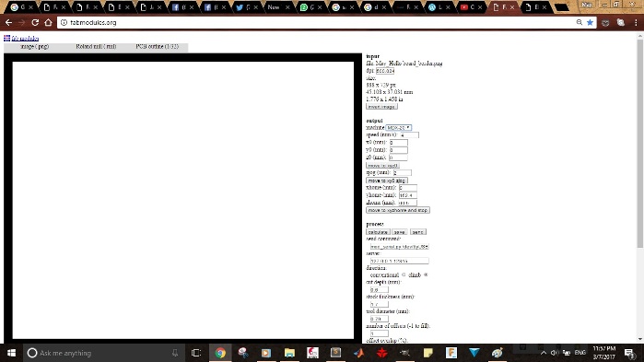Bookmark this page with the star
The width and height of the screenshot is (644, 362).
pyautogui.click(x=591, y=23)
